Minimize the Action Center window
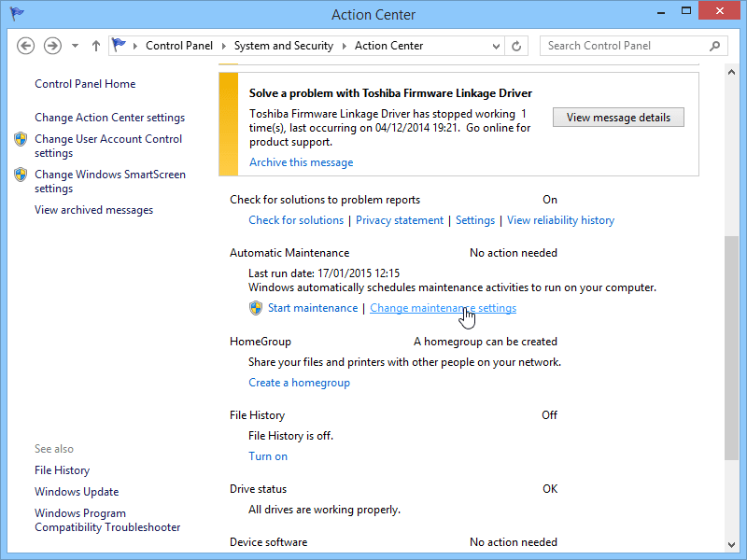The height and width of the screenshot is (560, 747). point(661,12)
